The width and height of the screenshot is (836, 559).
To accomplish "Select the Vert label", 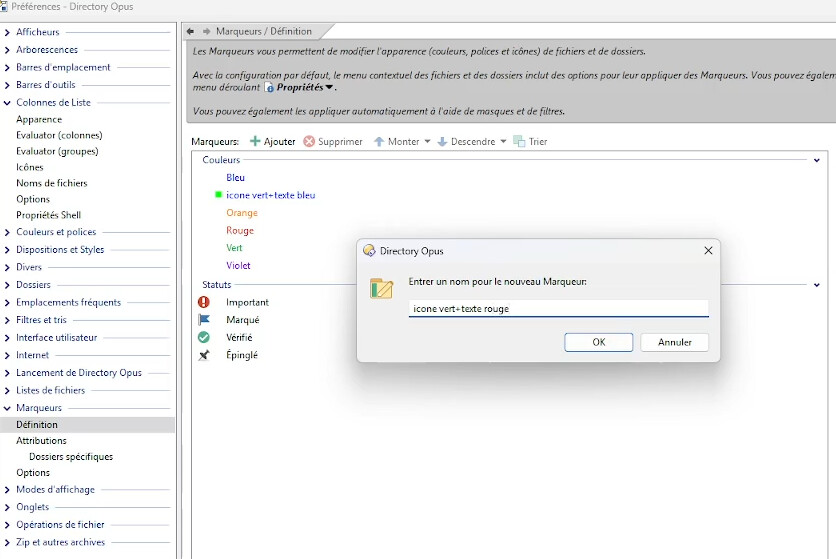I will click(234, 248).
